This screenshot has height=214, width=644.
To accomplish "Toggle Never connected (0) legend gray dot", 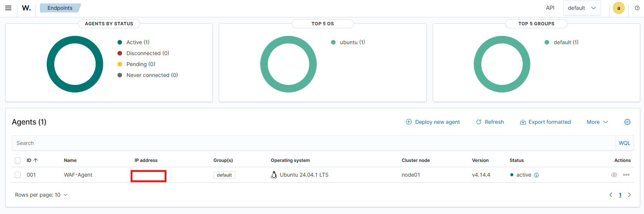I will (x=120, y=75).
